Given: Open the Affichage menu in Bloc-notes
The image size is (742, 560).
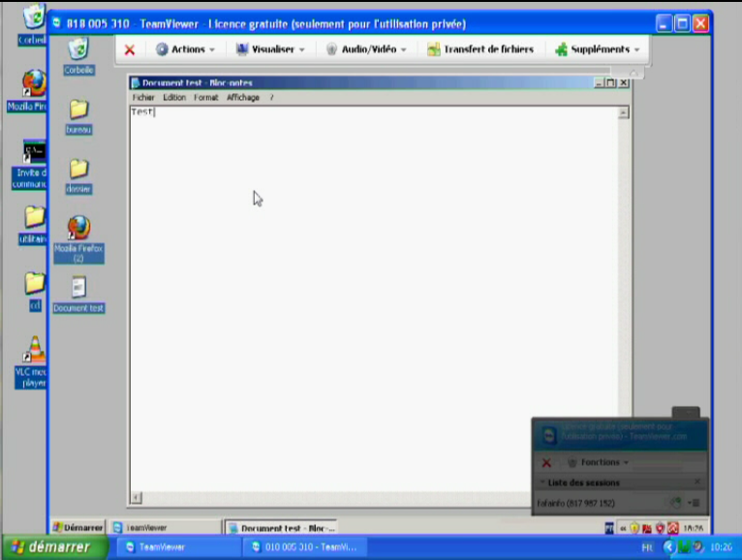Looking at the screenshot, I should [x=243, y=98].
